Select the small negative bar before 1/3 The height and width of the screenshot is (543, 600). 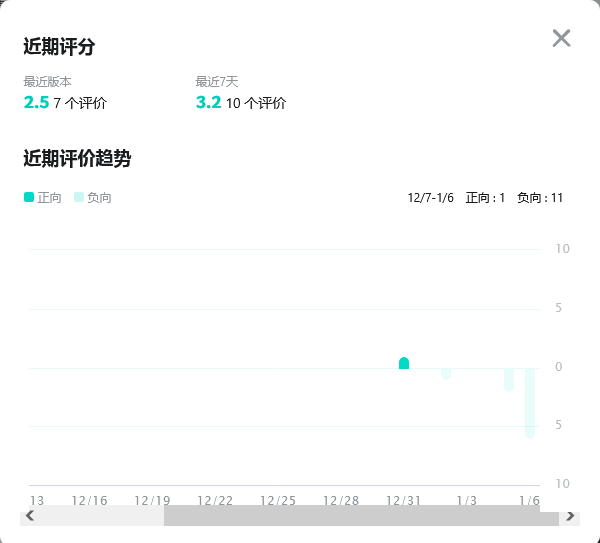pyautogui.click(x=446, y=373)
